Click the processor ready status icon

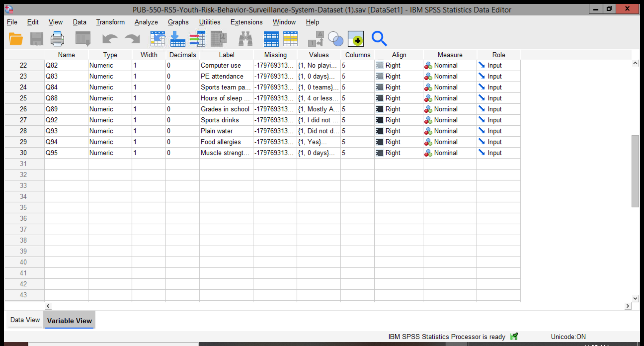[514, 337]
